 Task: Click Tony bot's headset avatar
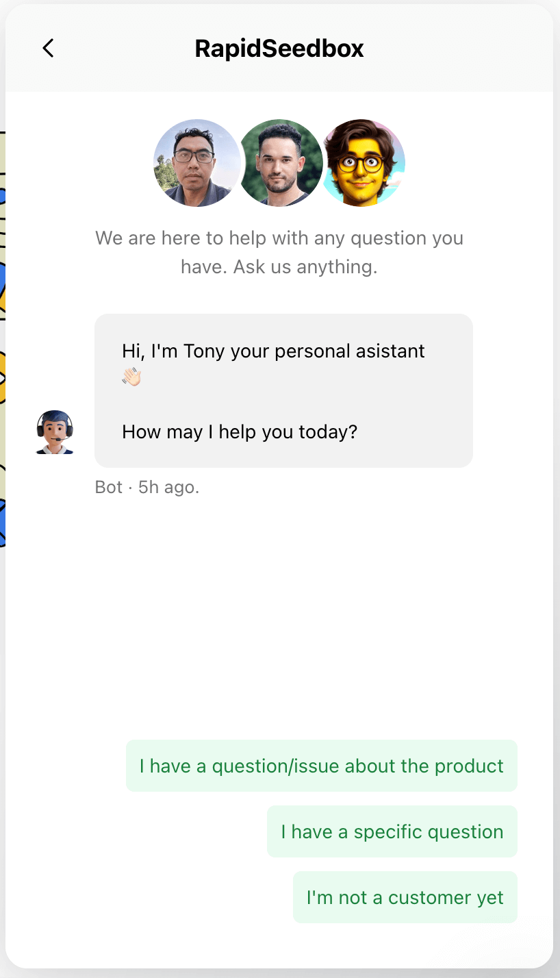(55, 432)
